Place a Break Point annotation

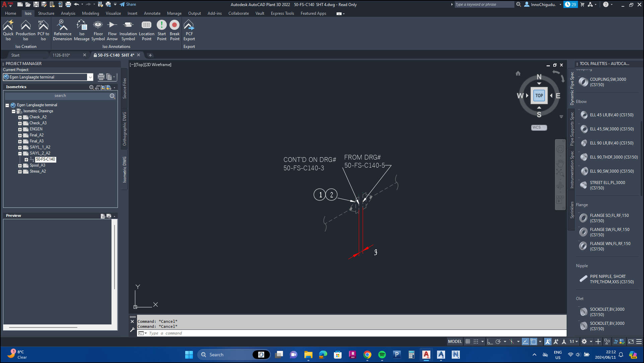[x=174, y=30]
